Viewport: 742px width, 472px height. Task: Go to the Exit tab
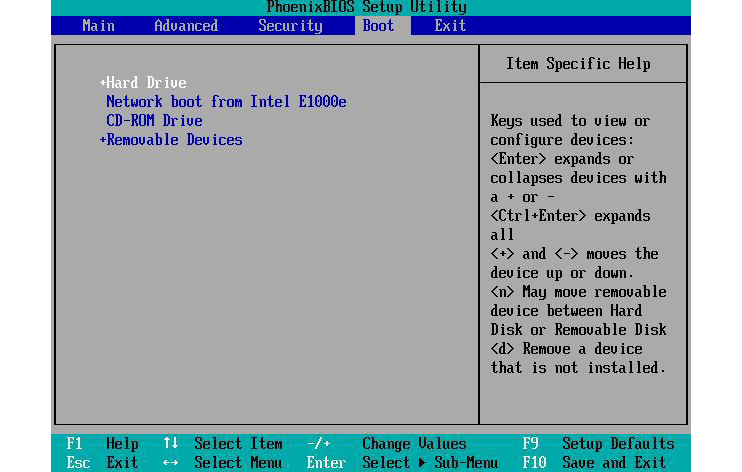[450, 26]
